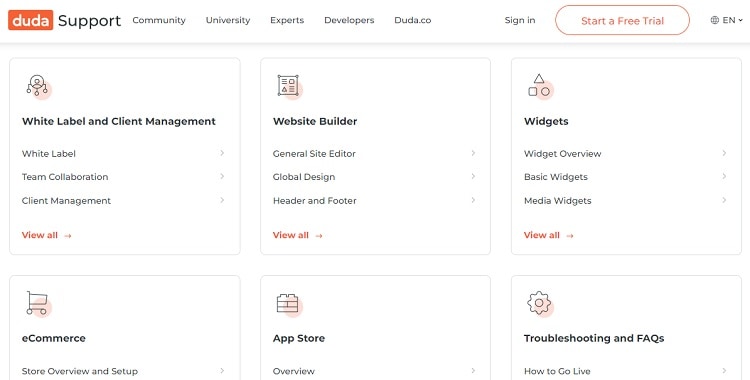Click the globe language icon
750x380 pixels.
tap(715, 20)
